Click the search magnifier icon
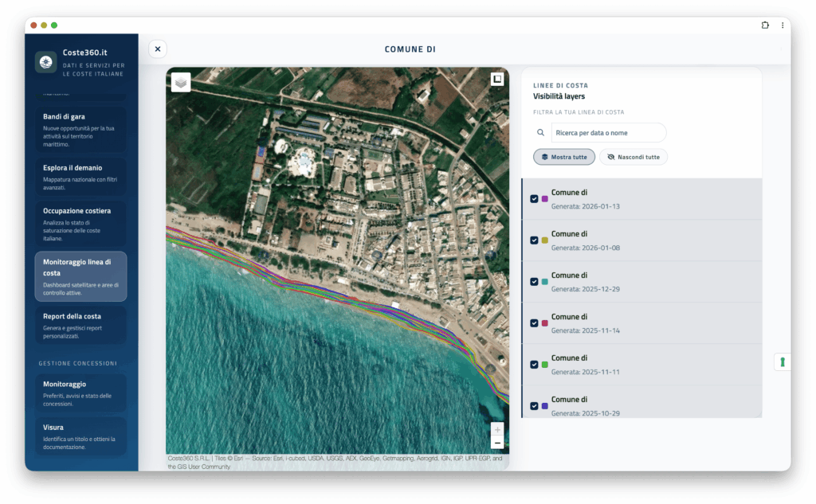The image size is (816, 504). (541, 133)
